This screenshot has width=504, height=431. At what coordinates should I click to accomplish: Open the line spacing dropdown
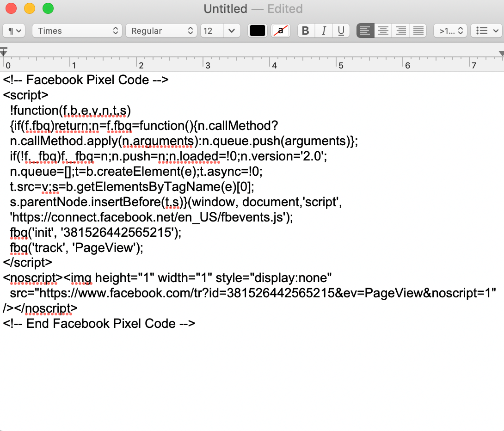coord(450,31)
